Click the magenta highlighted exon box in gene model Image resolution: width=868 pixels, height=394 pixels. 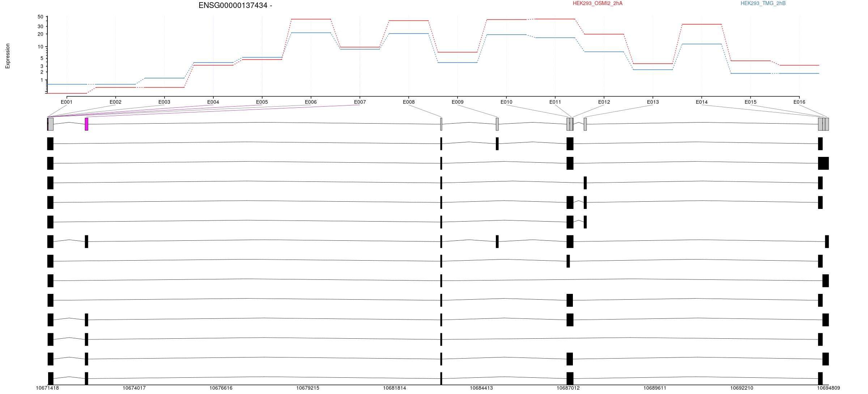(x=86, y=124)
